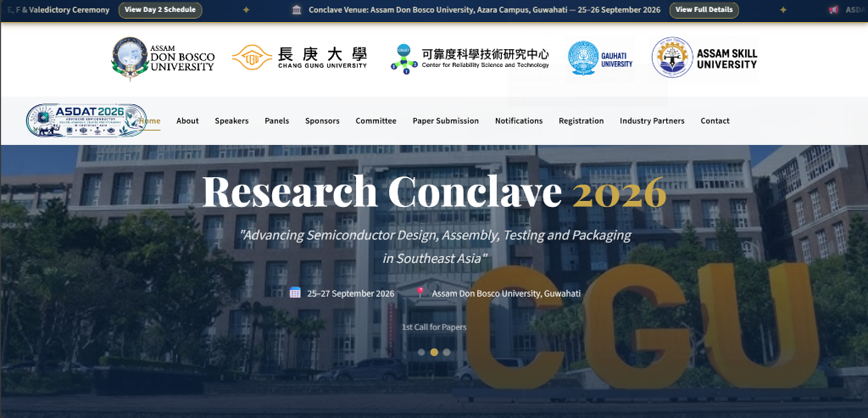Viewport: 868px width, 418px height.
Task: Click View Full Details button
Action: click(704, 10)
